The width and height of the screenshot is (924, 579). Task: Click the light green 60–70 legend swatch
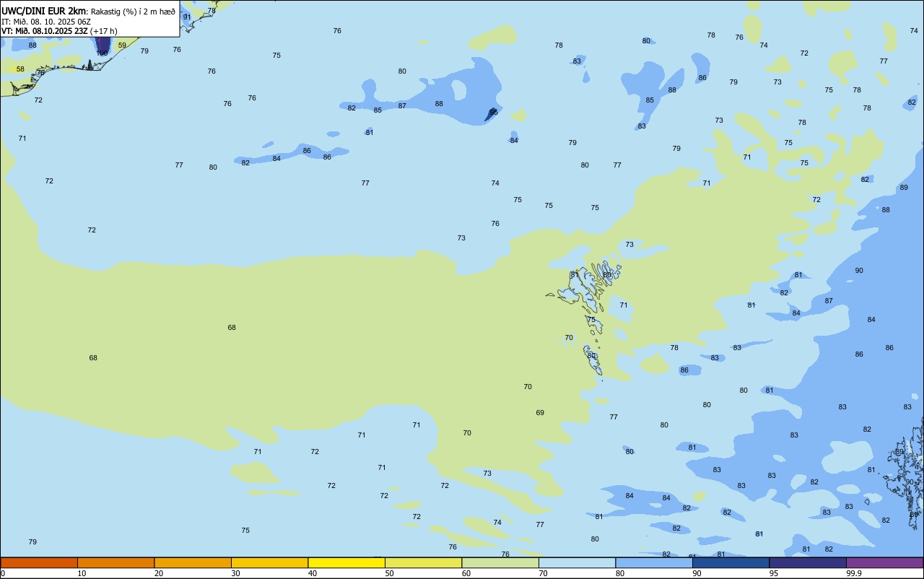coord(500,562)
